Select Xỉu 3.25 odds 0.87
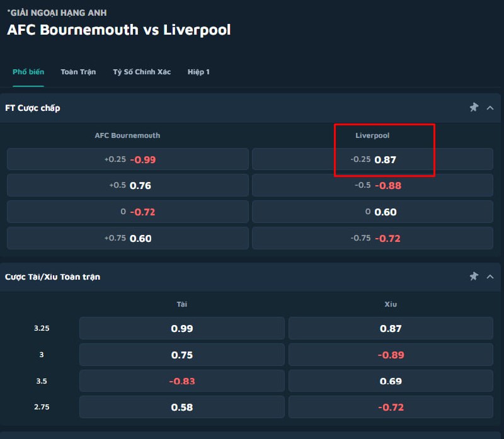The image size is (504, 439). pyautogui.click(x=391, y=328)
